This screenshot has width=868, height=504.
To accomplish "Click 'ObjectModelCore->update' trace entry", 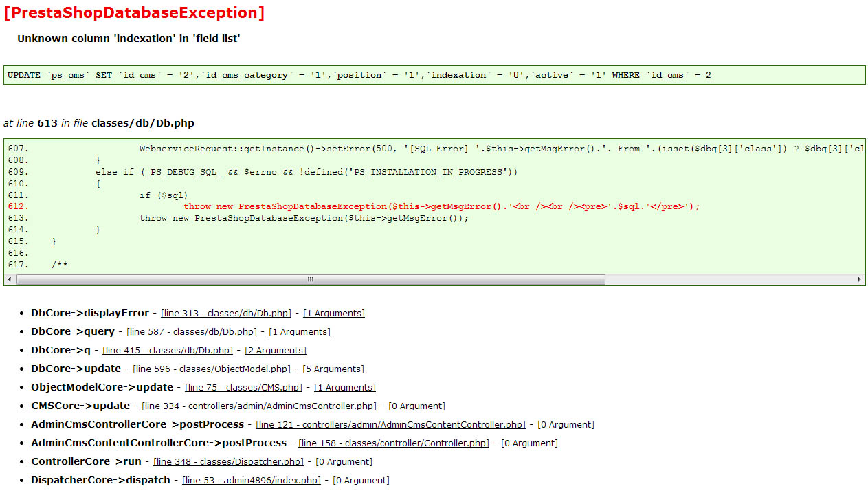I will pyautogui.click(x=102, y=387).
